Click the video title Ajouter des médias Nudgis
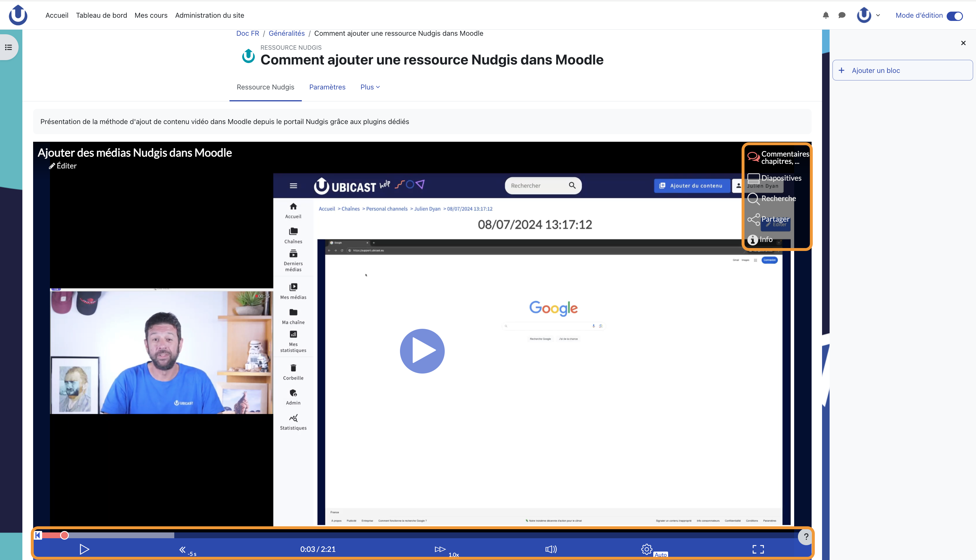 click(x=134, y=153)
